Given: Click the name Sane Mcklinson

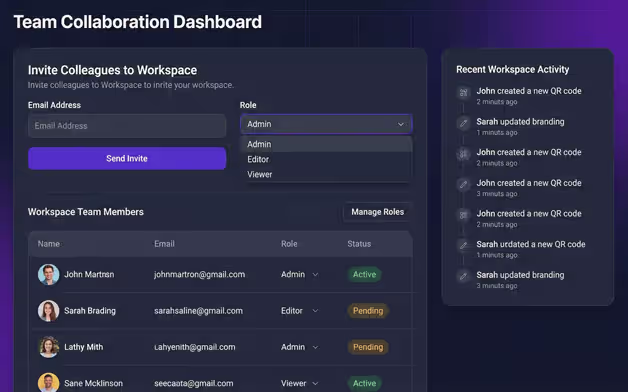Looking at the screenshot, I should tap(93, 383).
